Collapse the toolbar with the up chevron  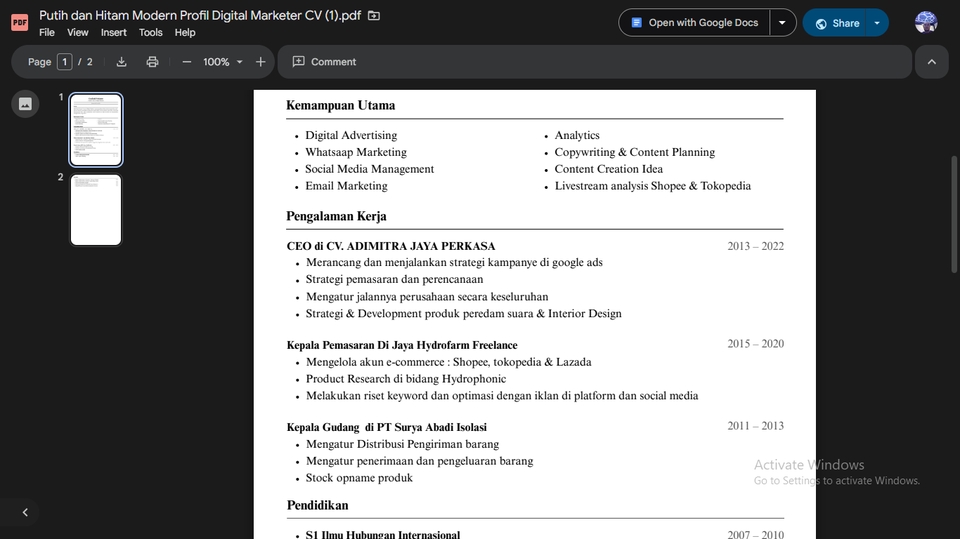[x=931, y=62]
